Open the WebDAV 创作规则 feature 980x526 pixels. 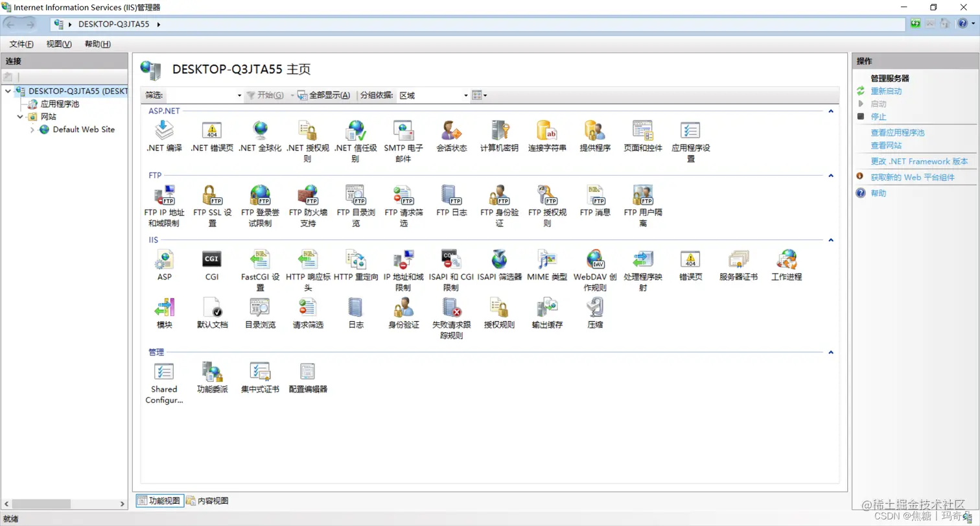(595, 270)
